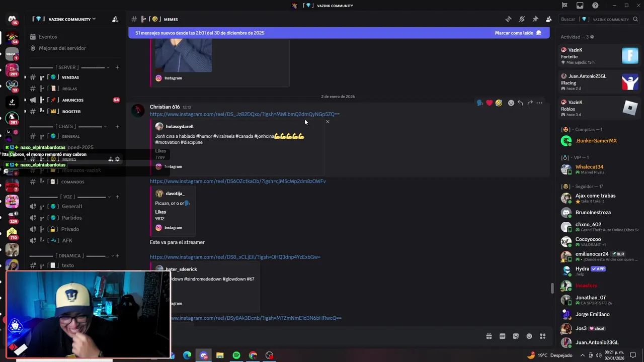
Task: Open GIF picker in message bar
Action: point(502,336)
